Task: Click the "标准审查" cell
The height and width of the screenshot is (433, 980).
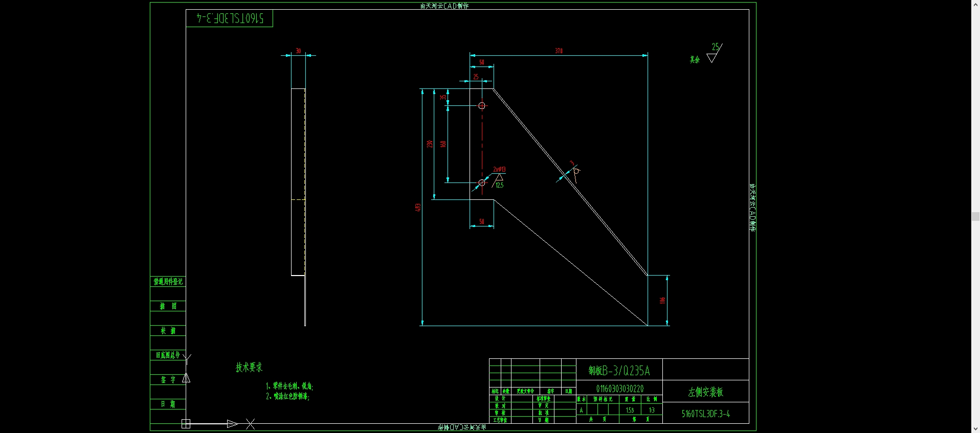Action: tap(543, 398)
